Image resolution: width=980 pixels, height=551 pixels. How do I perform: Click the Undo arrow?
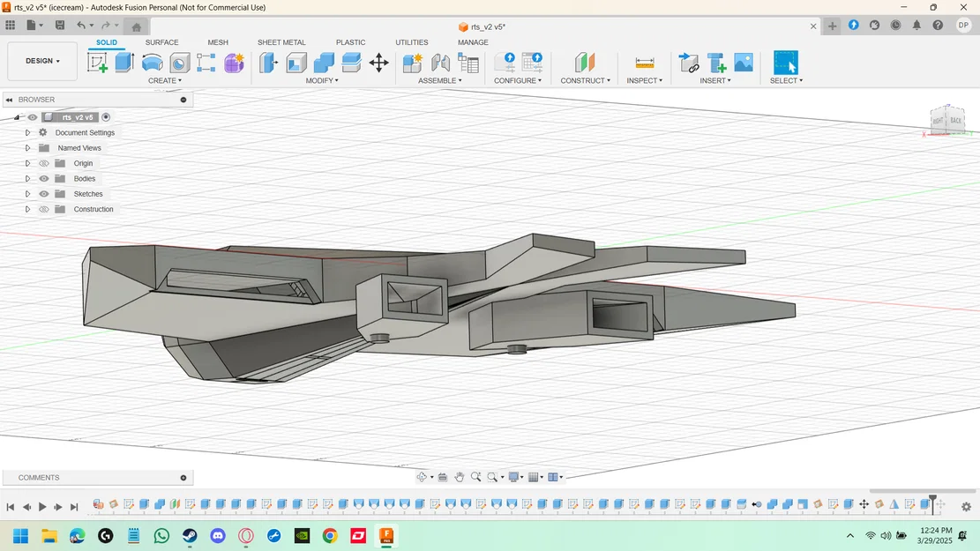pyautogui.click(x=80, y=25)
